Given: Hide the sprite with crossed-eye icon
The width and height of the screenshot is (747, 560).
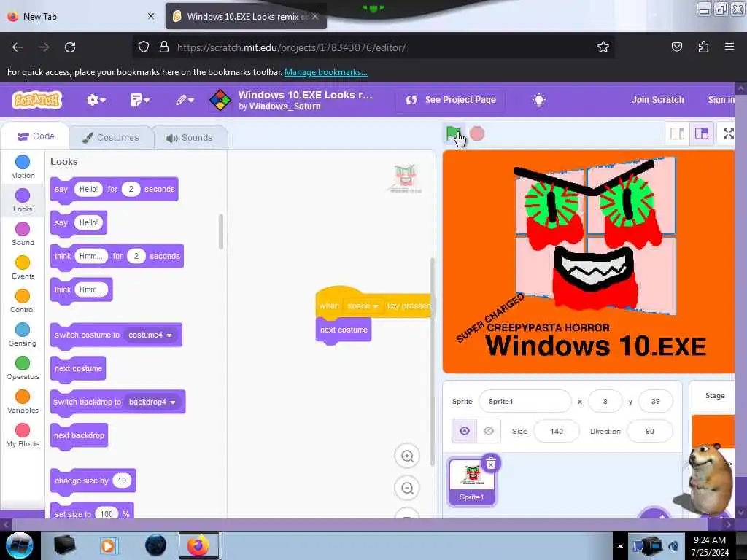Looking at the screenshot, I should 488,431.
